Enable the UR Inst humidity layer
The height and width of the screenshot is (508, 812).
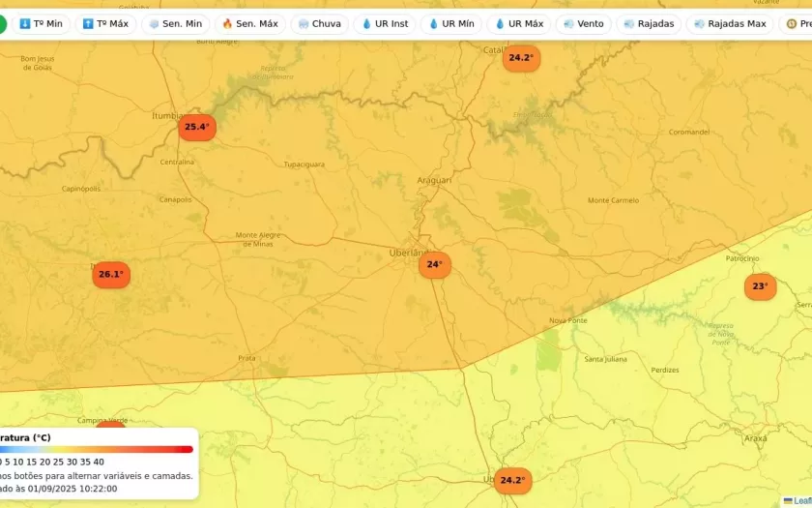tap(384, 24)
